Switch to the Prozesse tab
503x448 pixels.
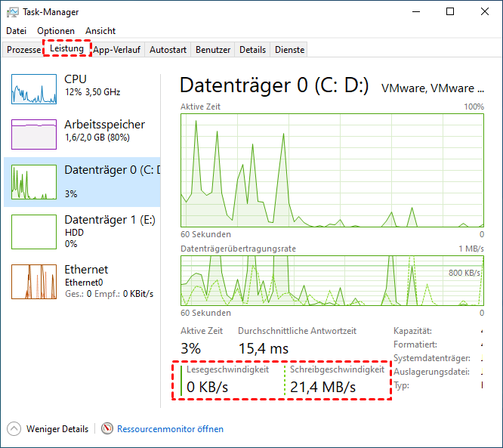(x=23, y=50)
